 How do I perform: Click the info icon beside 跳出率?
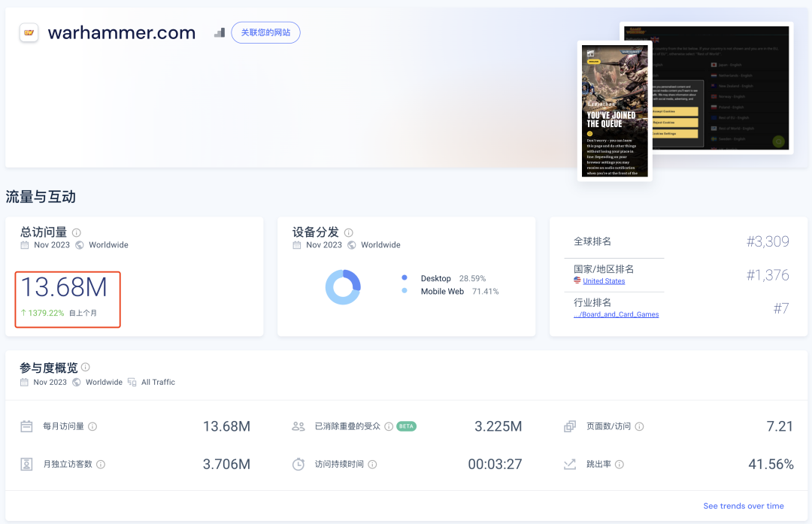click(x=620, y=465)
